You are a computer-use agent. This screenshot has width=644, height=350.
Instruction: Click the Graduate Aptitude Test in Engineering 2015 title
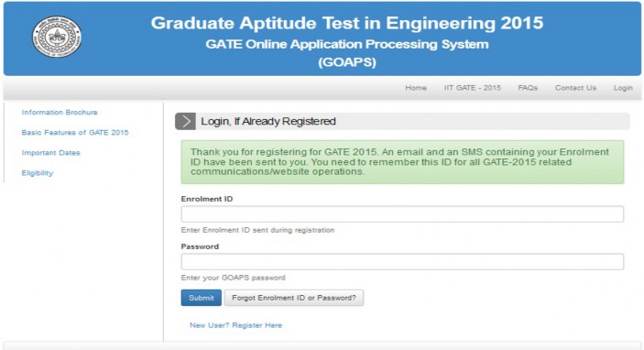[x=347, y=23]
